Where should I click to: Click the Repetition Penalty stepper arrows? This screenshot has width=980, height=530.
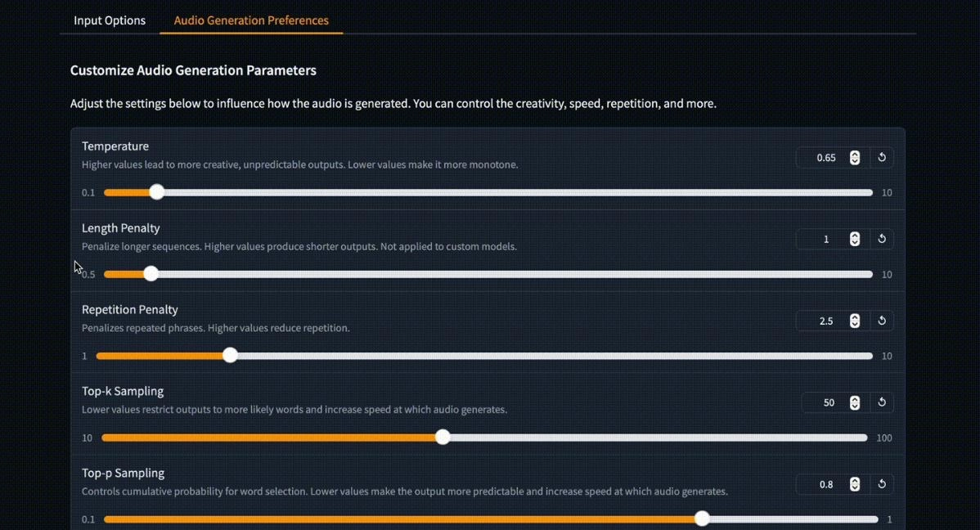coord(855,321)
